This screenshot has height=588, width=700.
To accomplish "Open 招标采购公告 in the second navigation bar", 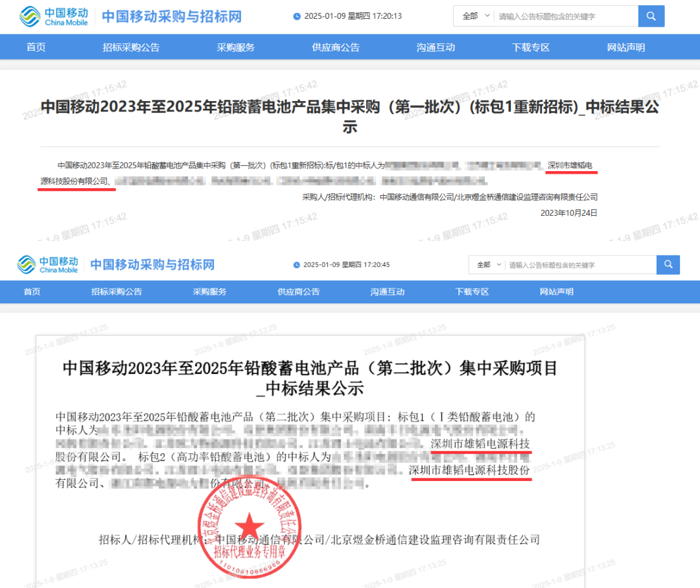I will click(117, 292).
